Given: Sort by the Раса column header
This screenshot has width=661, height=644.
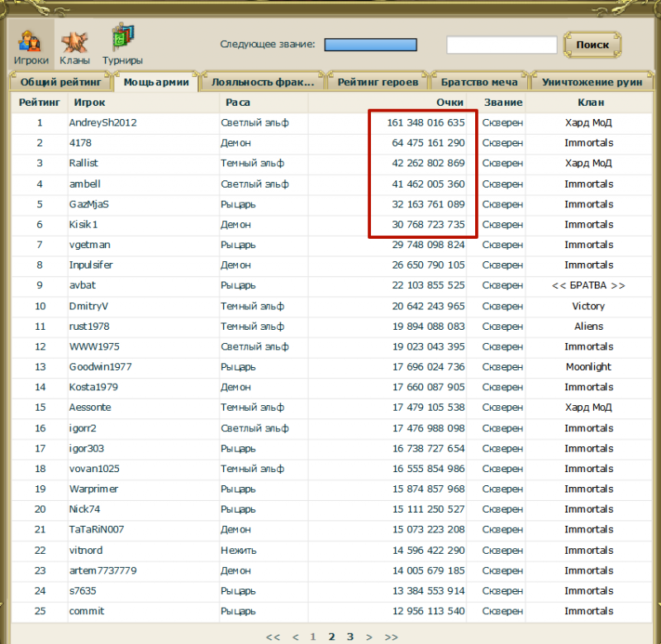Looking at the screenshot, I should click(238, 103).
